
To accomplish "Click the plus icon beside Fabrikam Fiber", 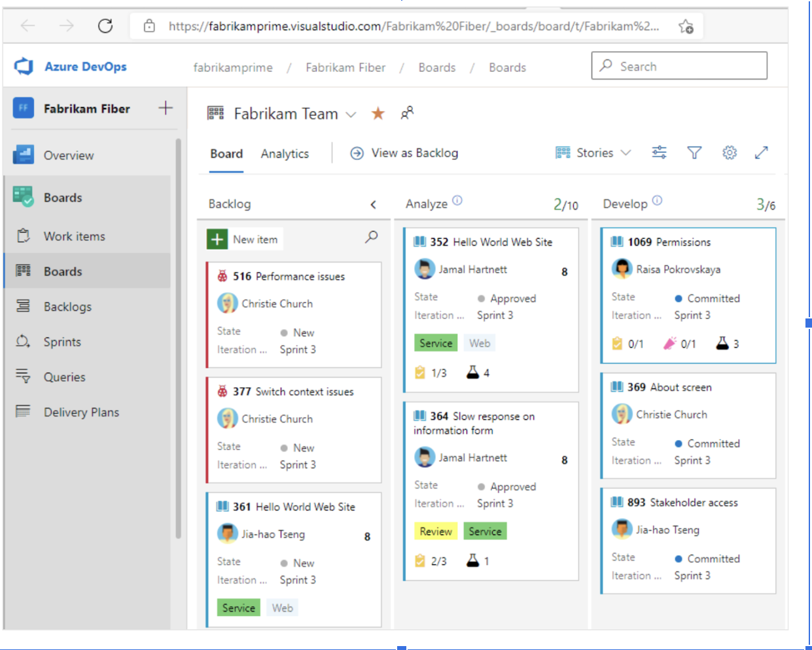I will tap(166, 108).
